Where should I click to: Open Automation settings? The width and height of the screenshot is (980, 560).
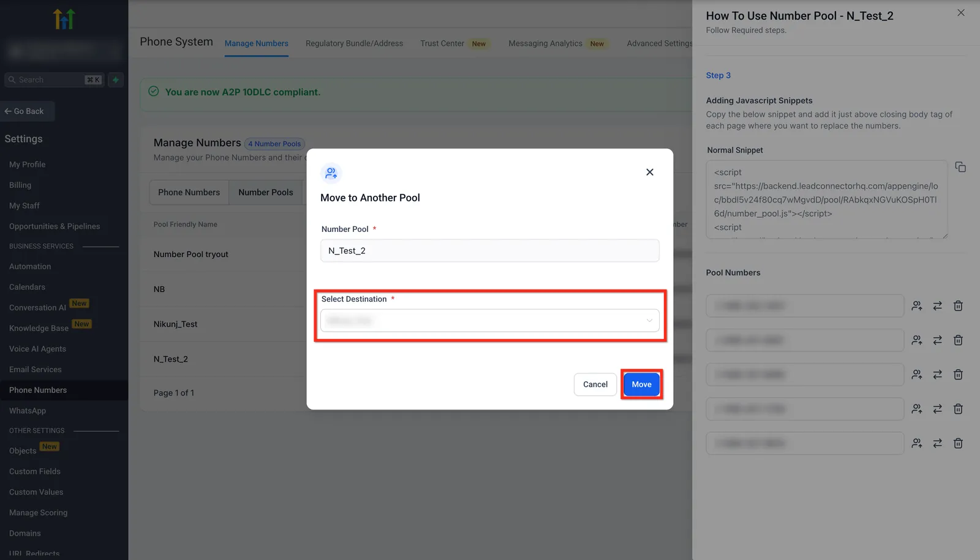30,266
